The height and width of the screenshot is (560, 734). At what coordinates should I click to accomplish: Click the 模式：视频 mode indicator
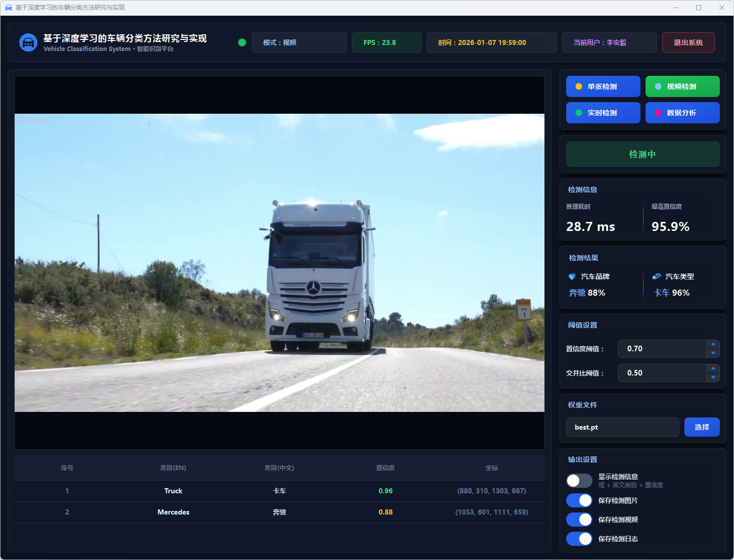click(x=299, y=42)
